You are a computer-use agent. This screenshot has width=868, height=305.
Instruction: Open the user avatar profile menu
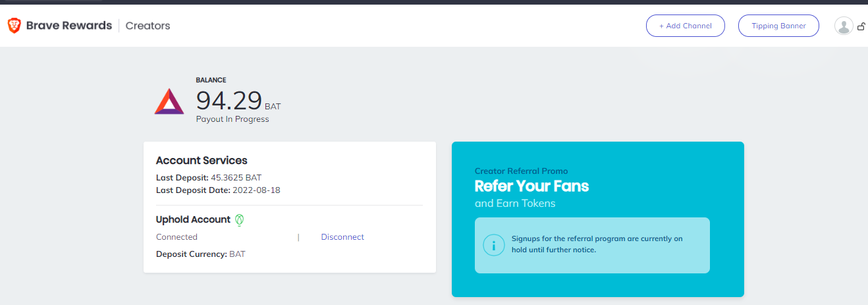tap(844, 26)
